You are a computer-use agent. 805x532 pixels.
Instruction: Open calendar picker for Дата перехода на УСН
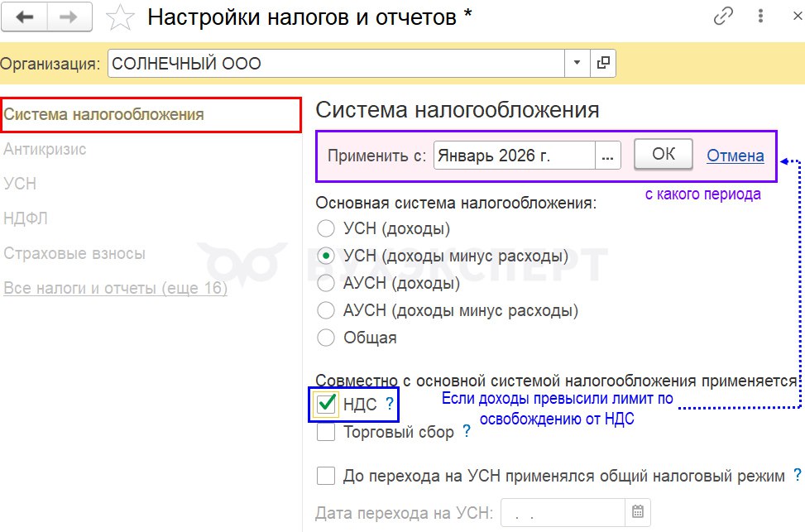point(638,512)
